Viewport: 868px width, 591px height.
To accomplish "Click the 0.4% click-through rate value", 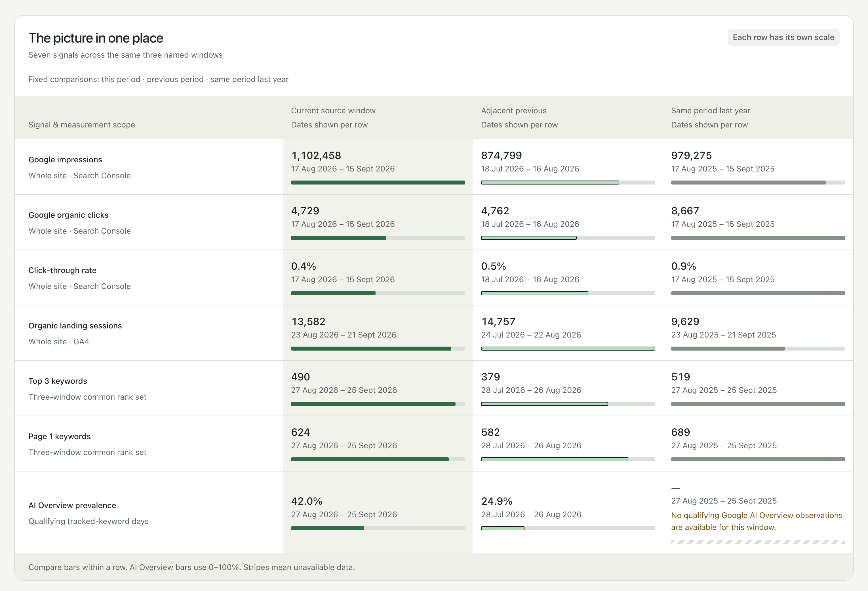I will point(303,266).
